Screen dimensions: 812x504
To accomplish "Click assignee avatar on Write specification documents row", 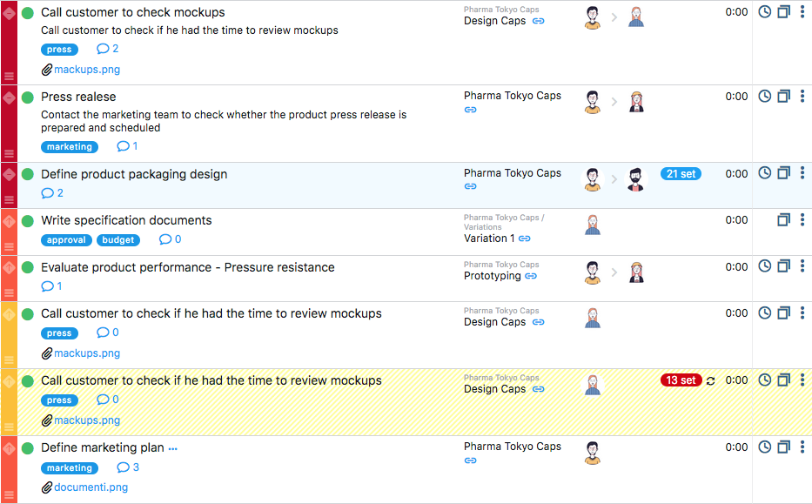I will click(593, 225).
